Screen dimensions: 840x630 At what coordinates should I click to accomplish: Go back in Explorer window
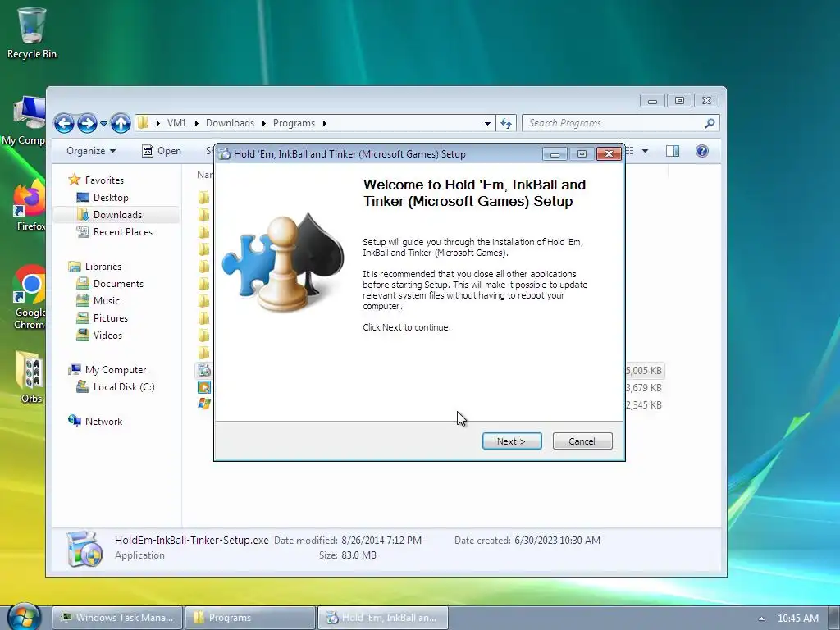(x=64, y=123)
